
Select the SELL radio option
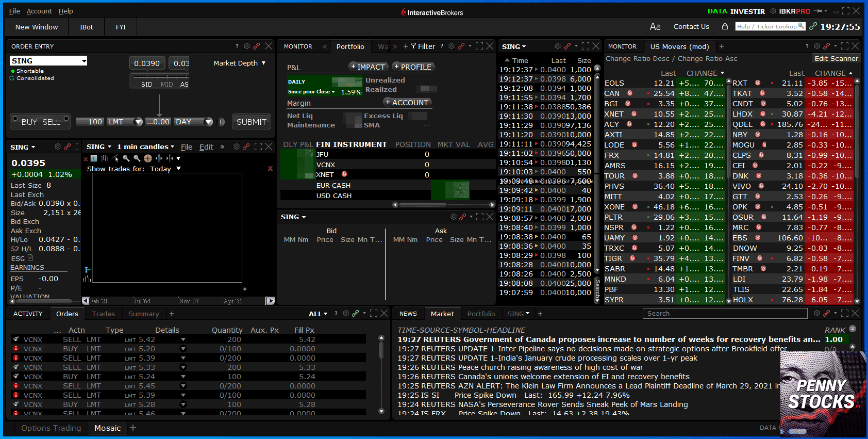[x=65, y=119]
